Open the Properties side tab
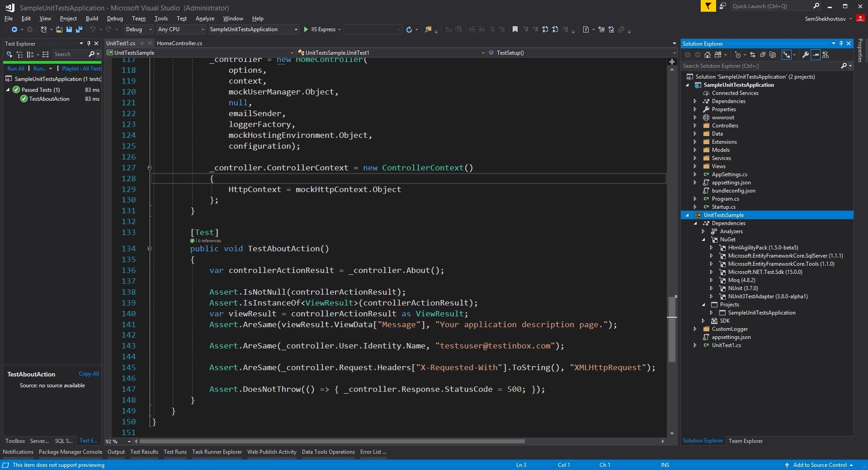The width and height of the screenshot is (868, 470). pos(860,51)
